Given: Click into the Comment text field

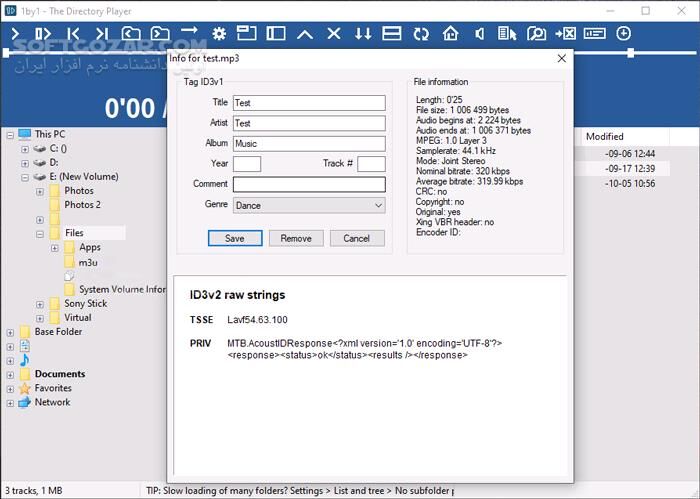Looking at the screenshot, I should 308,184.
